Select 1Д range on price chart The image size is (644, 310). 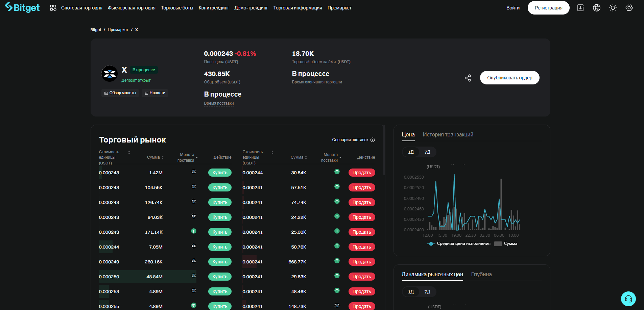pyautogui.click(x=411, y=152)
